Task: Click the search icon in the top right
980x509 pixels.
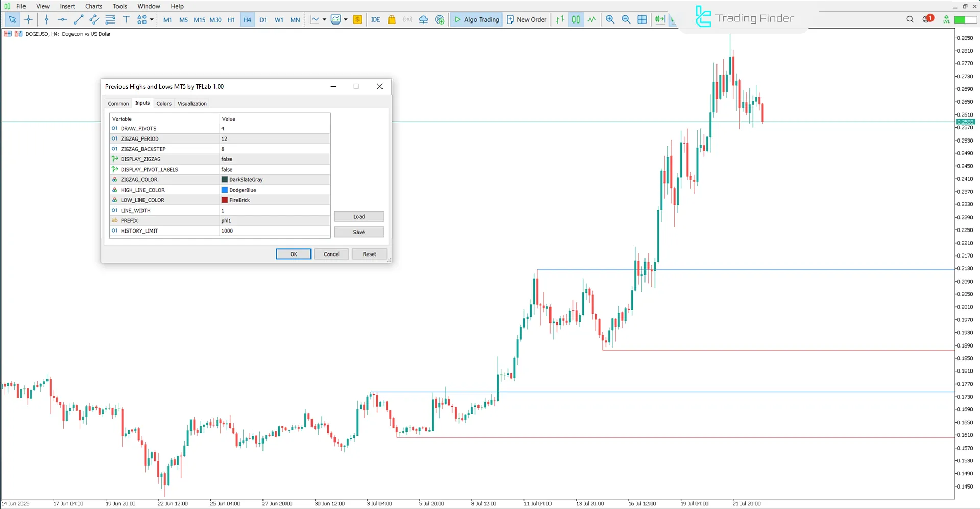Action: pos(910,19)
